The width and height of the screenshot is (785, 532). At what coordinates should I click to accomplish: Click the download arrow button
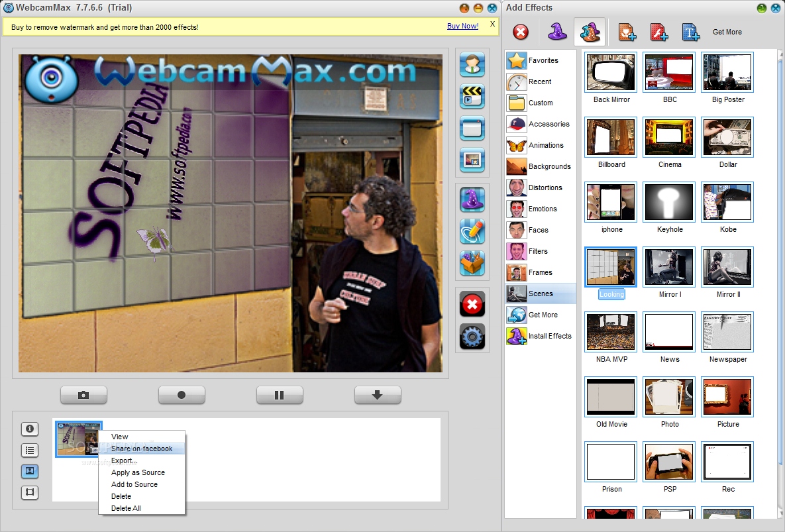(378, 395)
